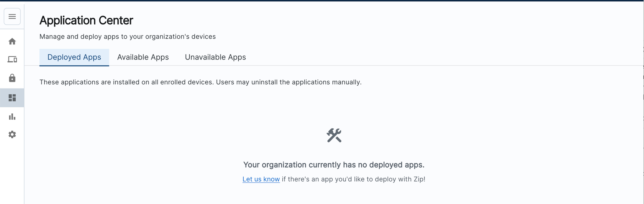Image resolution: width=644 pixels, height=204 pixels.
Task: Click the crossed tools empty-state icon
Action: point(334,135)
